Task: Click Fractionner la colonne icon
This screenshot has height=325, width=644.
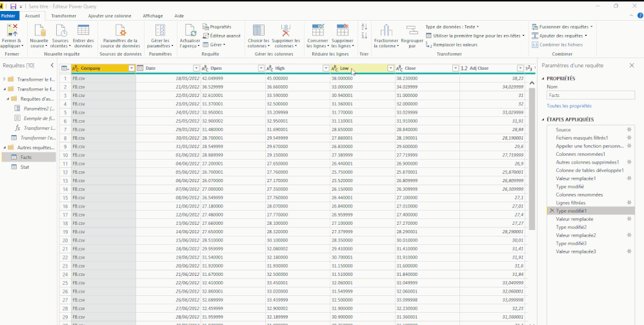Action: (386, 30)
